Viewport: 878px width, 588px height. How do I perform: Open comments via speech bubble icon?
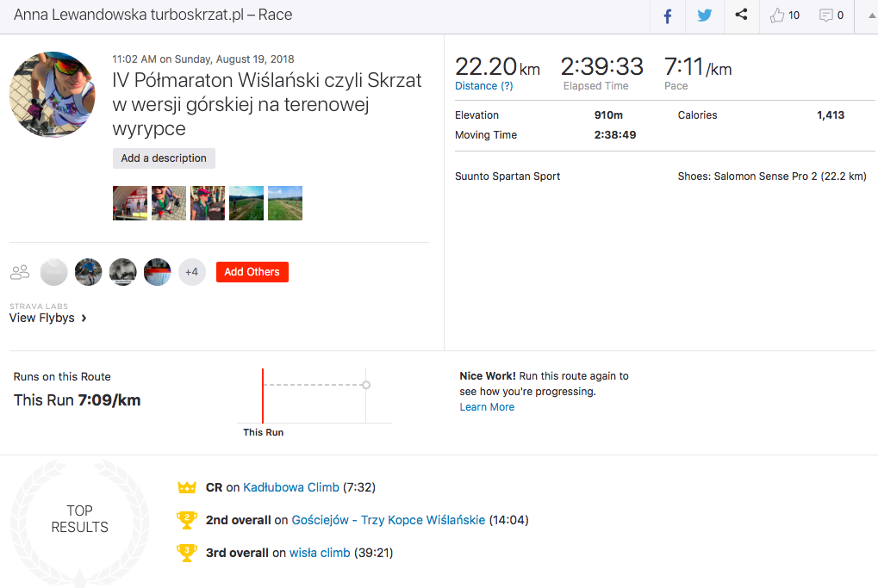826,15
